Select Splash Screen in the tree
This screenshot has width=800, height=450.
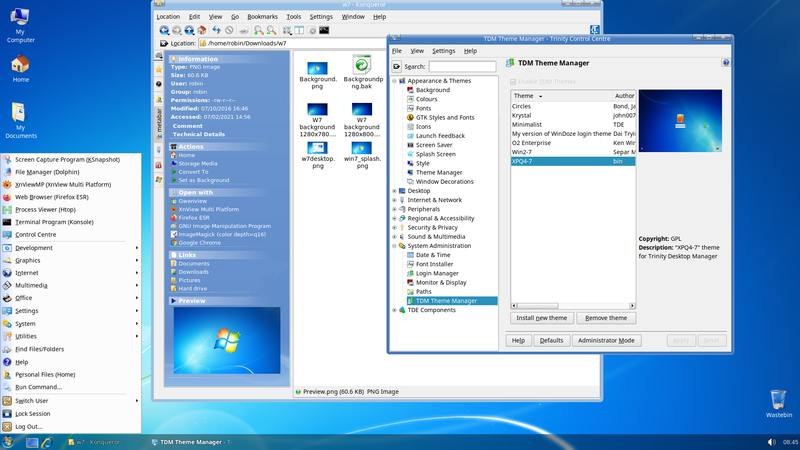(x=435, y=154)
